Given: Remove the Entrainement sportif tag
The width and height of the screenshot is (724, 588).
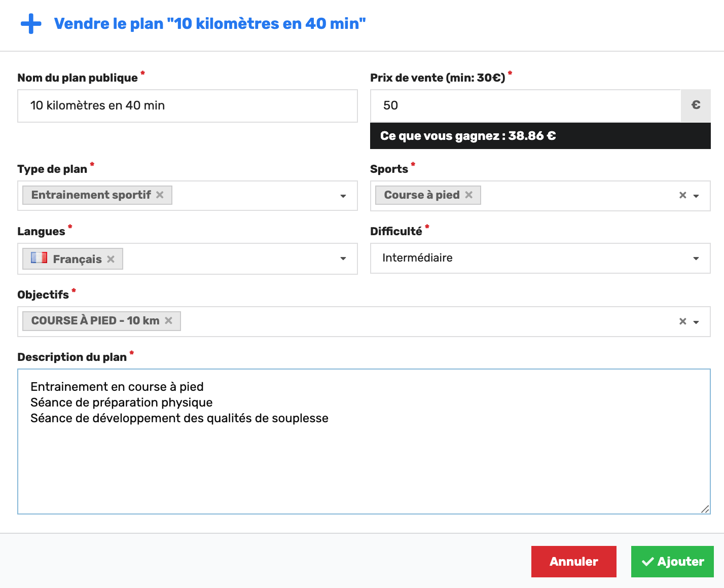Looking at the screenshot, I should click(x=160, y=195).
